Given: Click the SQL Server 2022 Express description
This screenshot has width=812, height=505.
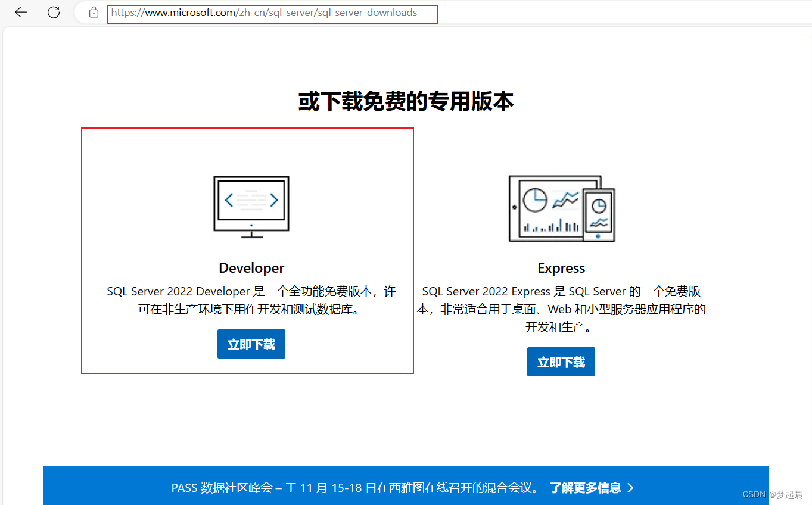Looking at the screenshot, I should click(x=561, y=310).
